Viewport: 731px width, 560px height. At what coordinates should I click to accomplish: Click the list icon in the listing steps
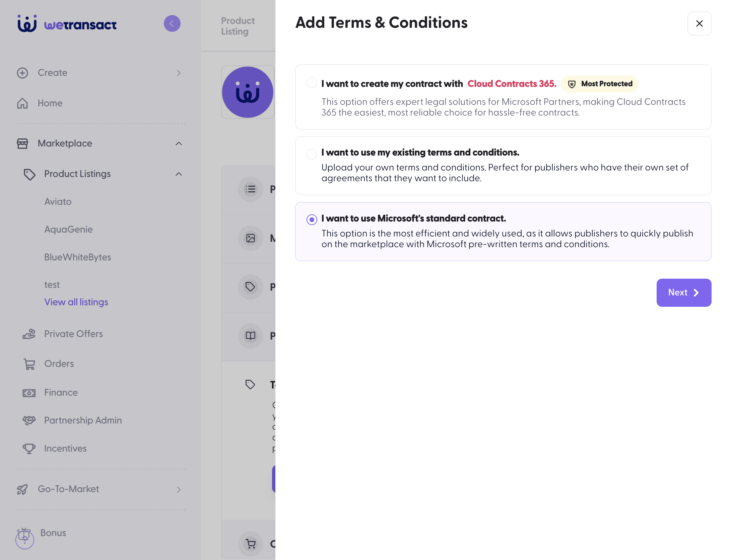pos(250,189)
